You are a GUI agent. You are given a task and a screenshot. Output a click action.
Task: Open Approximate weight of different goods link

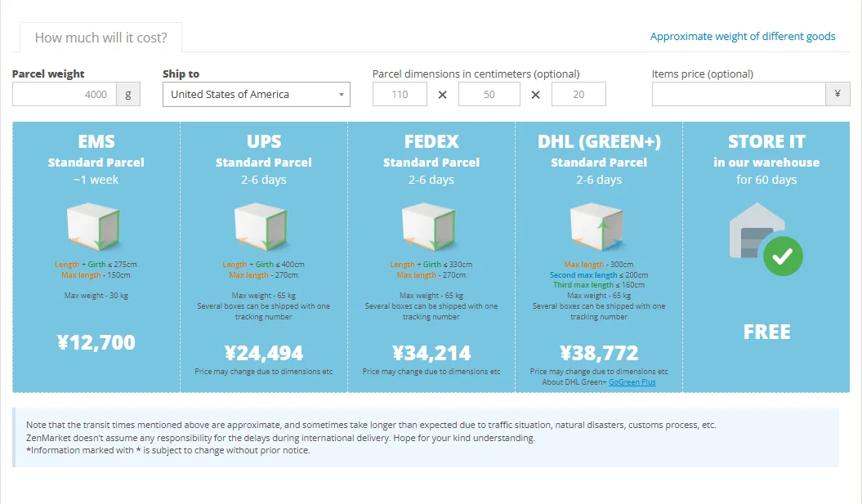(742, 36)
